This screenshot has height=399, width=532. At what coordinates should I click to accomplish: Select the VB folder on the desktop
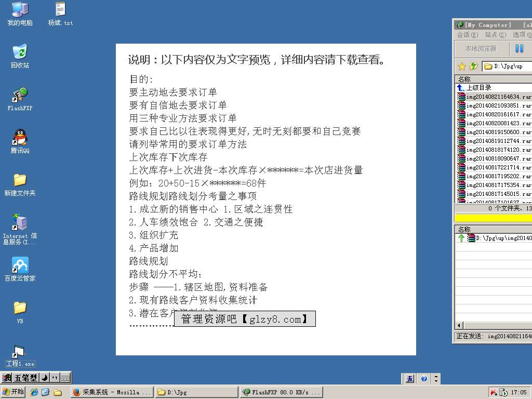click(x=20, y=312)
